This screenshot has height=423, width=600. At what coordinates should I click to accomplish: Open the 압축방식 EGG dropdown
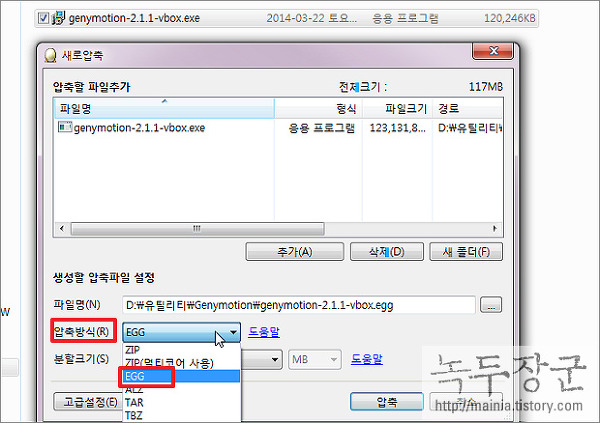tap(181, 332)
